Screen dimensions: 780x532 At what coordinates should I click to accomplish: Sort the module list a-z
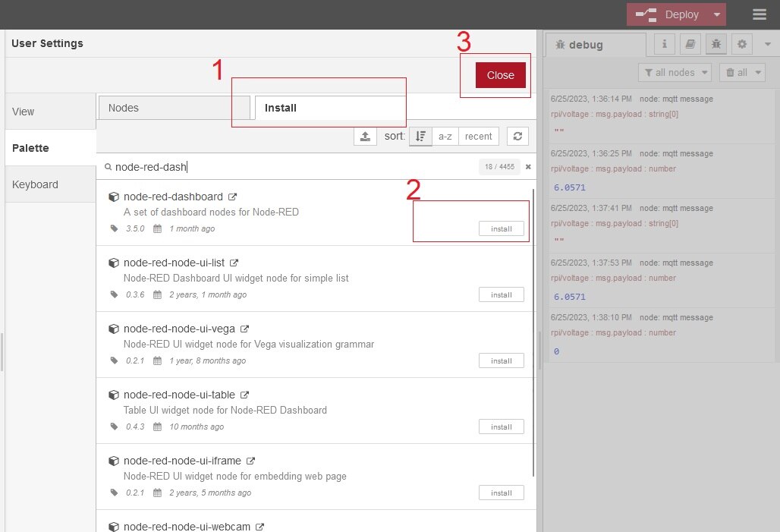tap(445, 137)
